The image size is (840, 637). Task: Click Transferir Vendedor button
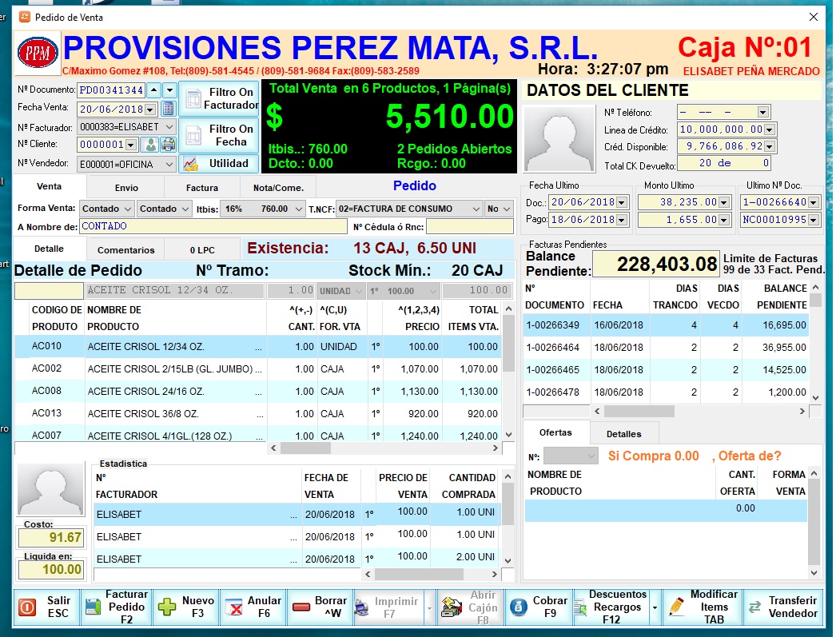[x=783, y=607]
